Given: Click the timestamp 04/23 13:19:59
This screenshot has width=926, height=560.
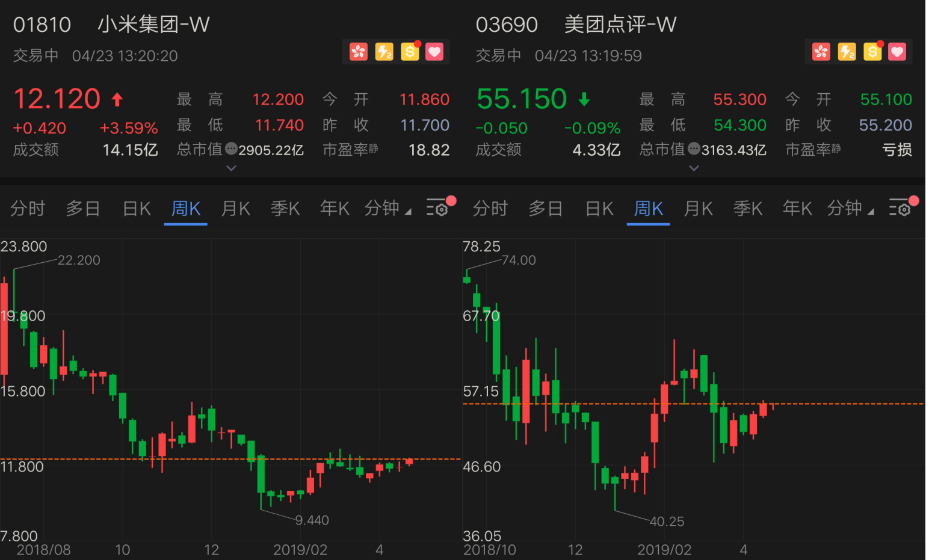Looking at the screenshot, I should pos(588,56).
